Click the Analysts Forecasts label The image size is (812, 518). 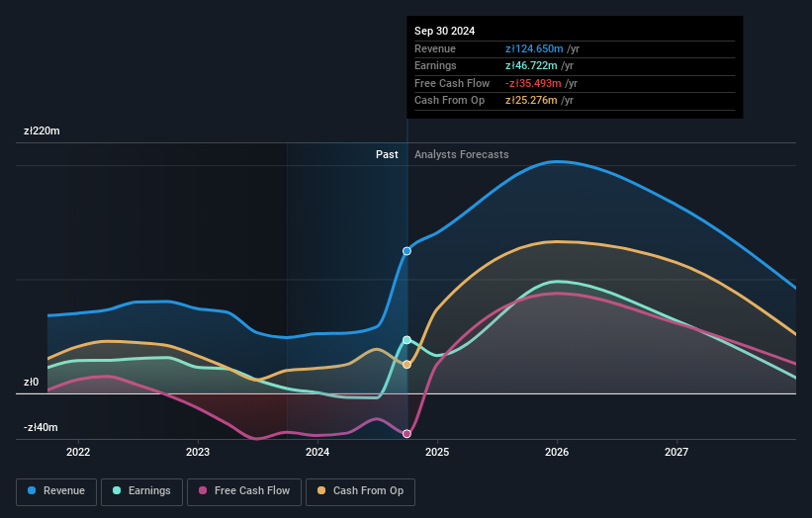coord(462,155)
